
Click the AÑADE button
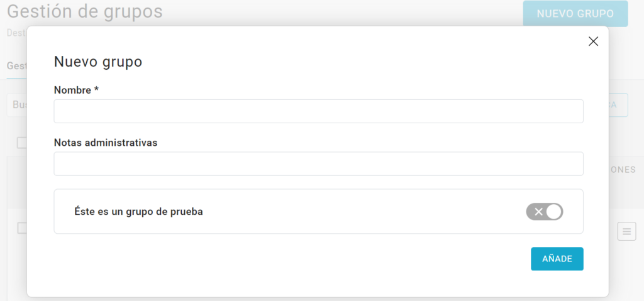(557, 259)
